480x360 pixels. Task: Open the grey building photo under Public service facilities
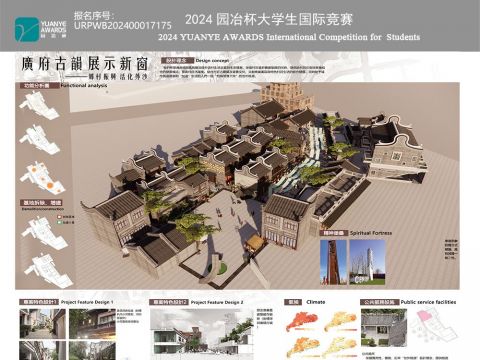click(384, 328)
